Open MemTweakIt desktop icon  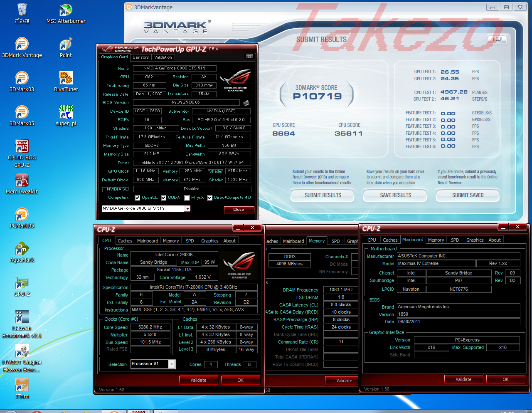(22, 183)
